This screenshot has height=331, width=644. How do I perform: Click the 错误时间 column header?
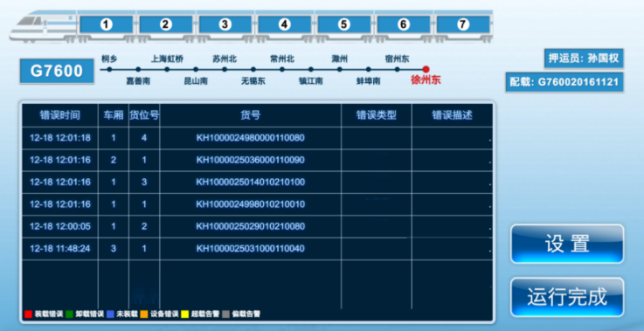pyautogui.click(x=60, y=115)
